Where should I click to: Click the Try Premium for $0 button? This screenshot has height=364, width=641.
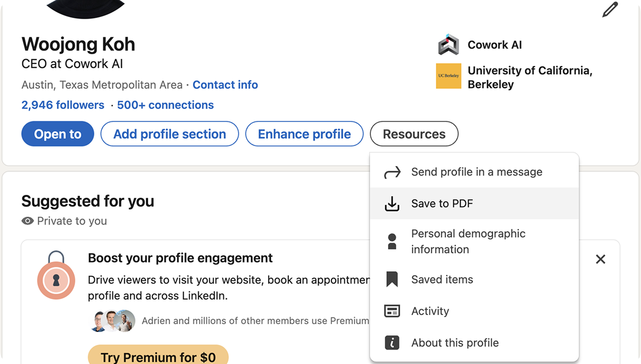(x=158, y=356)
